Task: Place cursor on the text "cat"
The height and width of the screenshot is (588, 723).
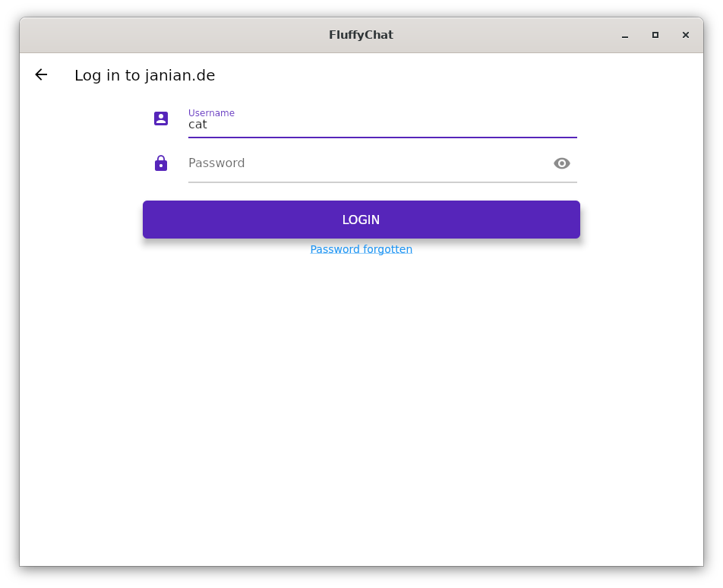Action: pyautogui.click(x=197, y=125)
